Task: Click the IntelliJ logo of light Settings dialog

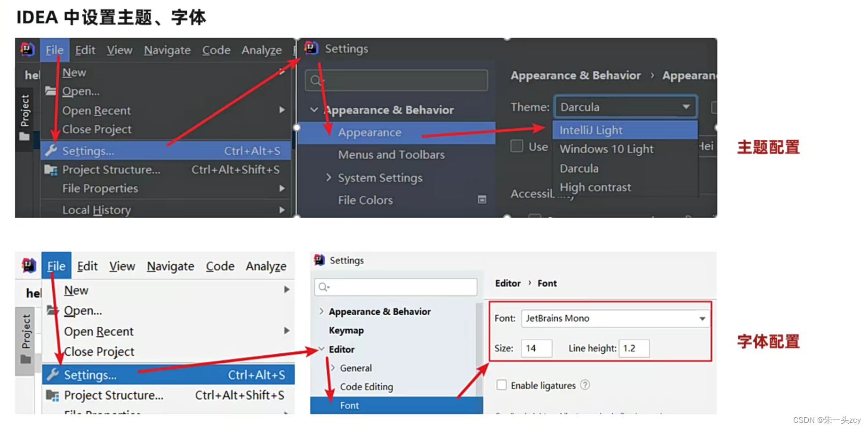Action: click(x=320, y=260)
